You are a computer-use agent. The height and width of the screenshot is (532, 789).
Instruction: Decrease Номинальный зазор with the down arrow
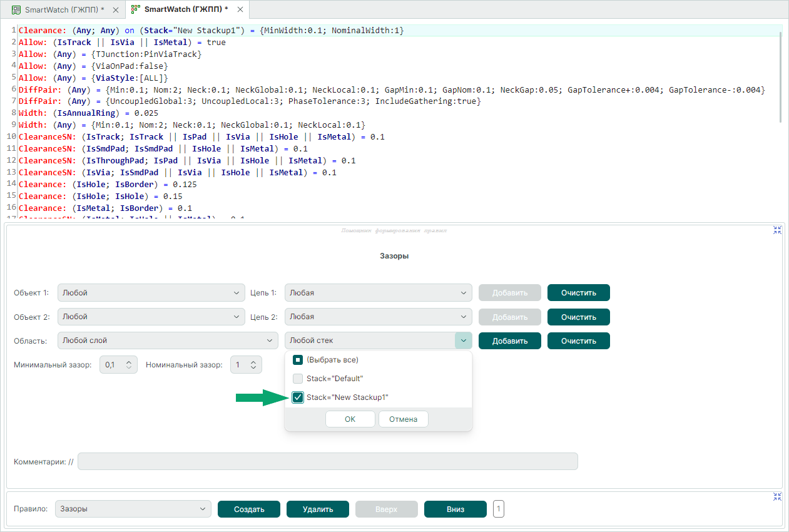click(x=253, y=368)
